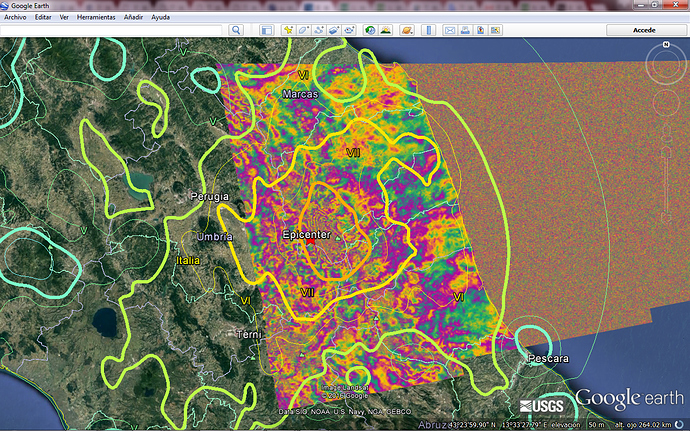The image size is (690, 431).
Task: Click view in Google Maps icon
Action: pos(495,30)
